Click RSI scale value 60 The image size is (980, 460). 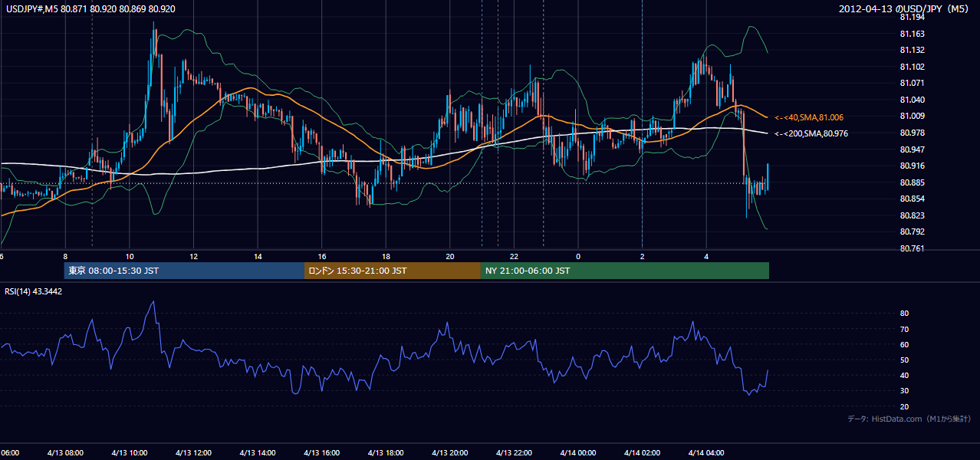point(905,344)
